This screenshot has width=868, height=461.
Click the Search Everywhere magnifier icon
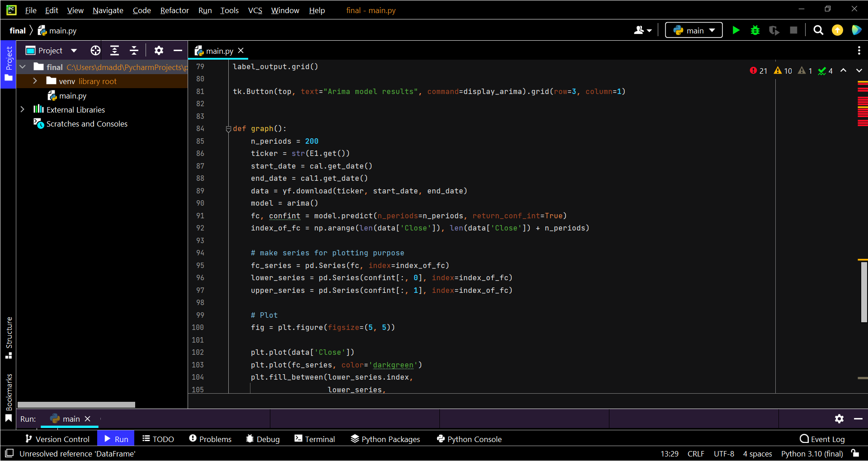818,30
